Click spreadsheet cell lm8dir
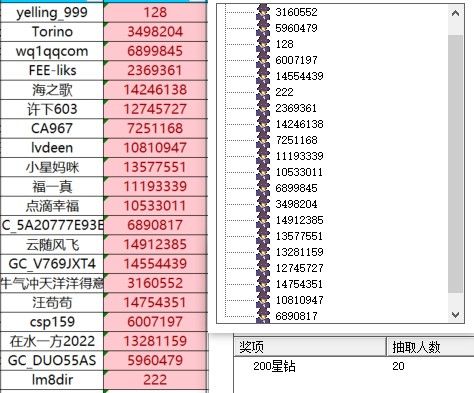 click(52, 380)
